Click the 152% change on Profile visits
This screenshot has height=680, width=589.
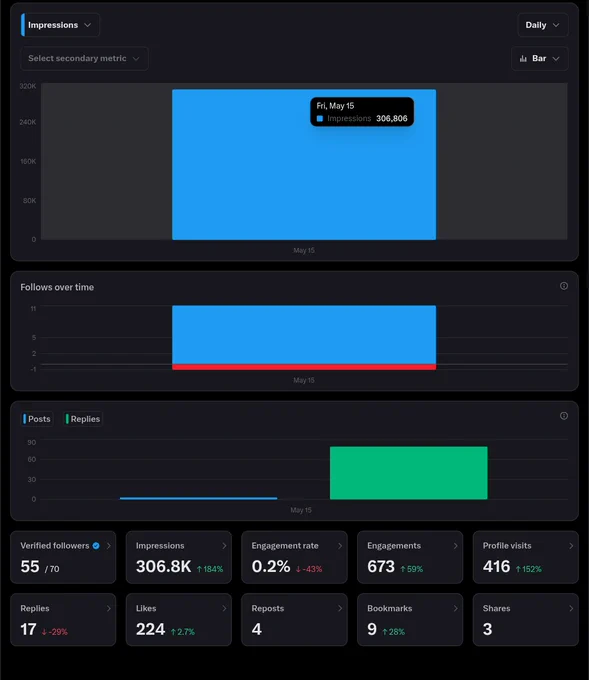pyautogui.click(x=529, y=569)
